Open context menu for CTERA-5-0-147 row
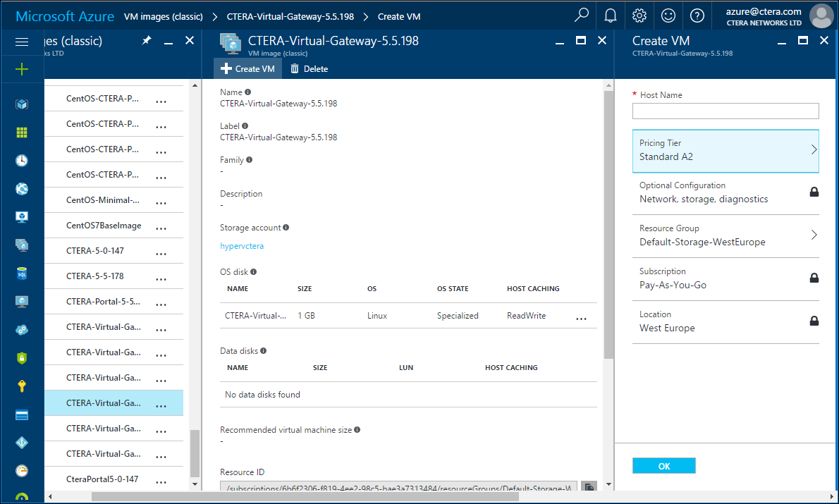This screenshot has height=504, width=839. [161, 254]
